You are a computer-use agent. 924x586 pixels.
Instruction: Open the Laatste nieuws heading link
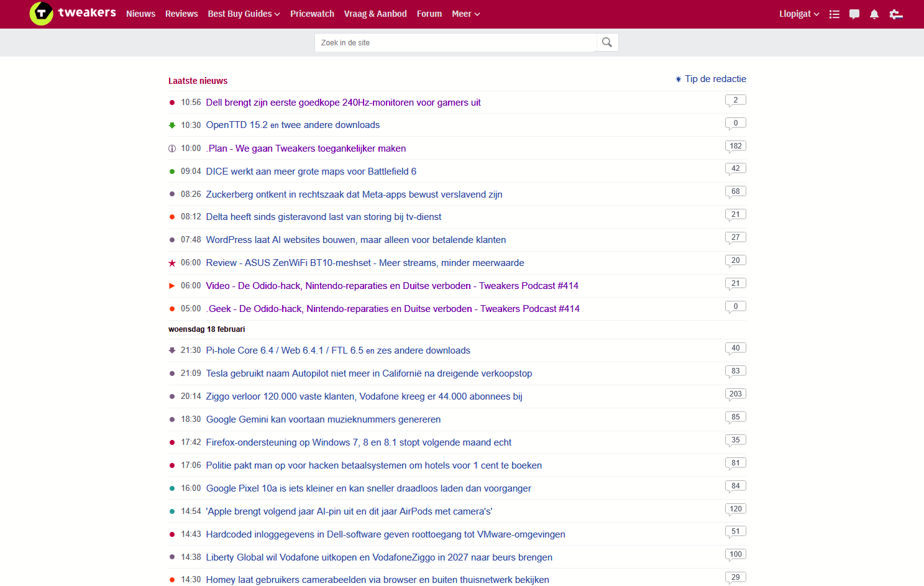tap(198, 81)
